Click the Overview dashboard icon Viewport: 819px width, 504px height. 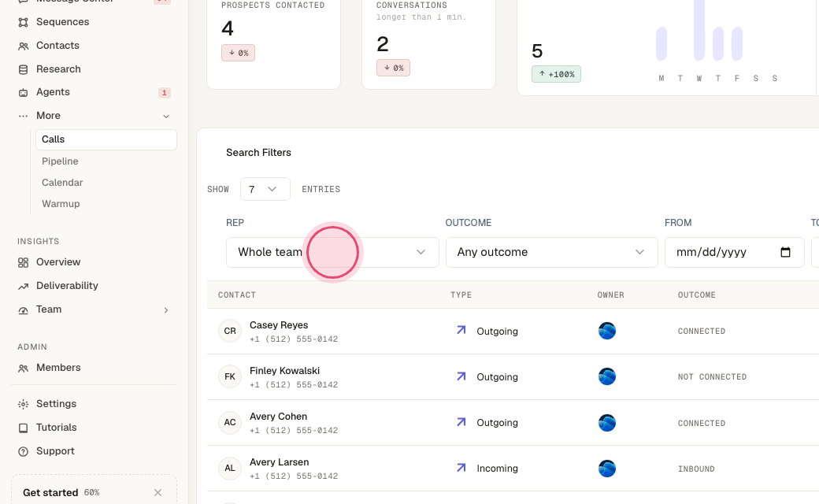(x=23, y=263)
